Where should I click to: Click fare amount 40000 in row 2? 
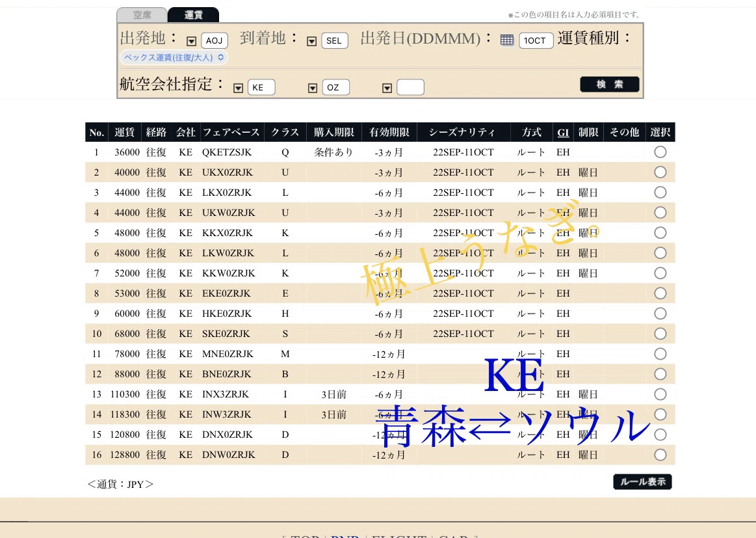[127, 173]
